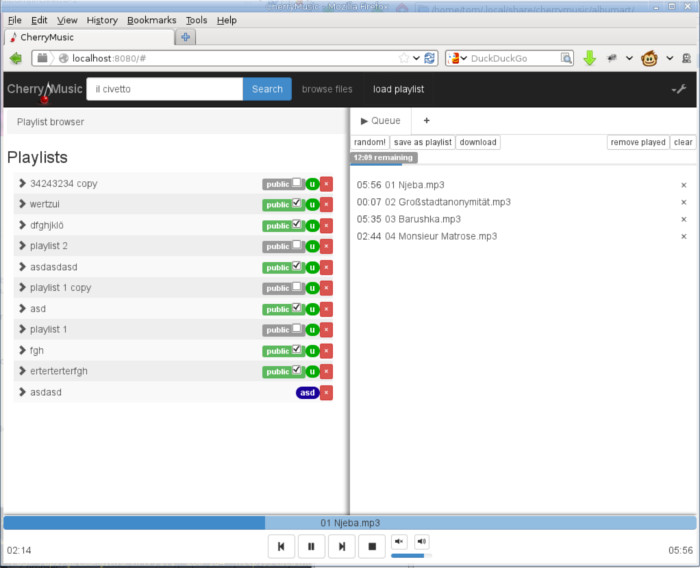Expand the fgh playlist chevron

click(x=22, y=350)
